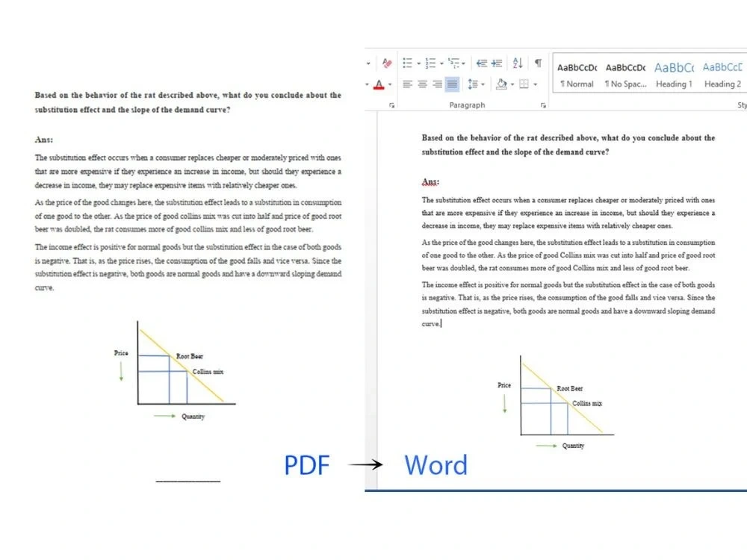Image resolution: width=747 pixels, height=560 pixels.
Task: Click the Sort icon in Paragraph group
Action: pyautogui.click(x=518, y=63)
